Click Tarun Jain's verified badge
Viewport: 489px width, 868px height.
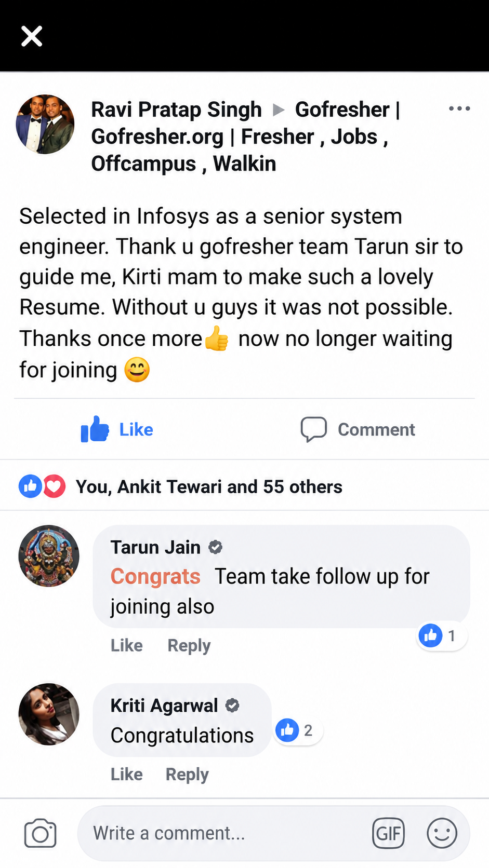(x=215, y=547)
